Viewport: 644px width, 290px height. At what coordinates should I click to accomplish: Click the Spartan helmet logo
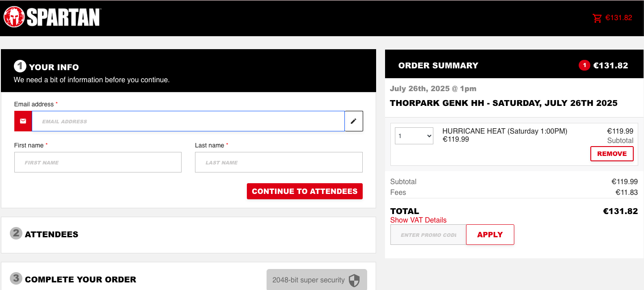click(14, 17)
